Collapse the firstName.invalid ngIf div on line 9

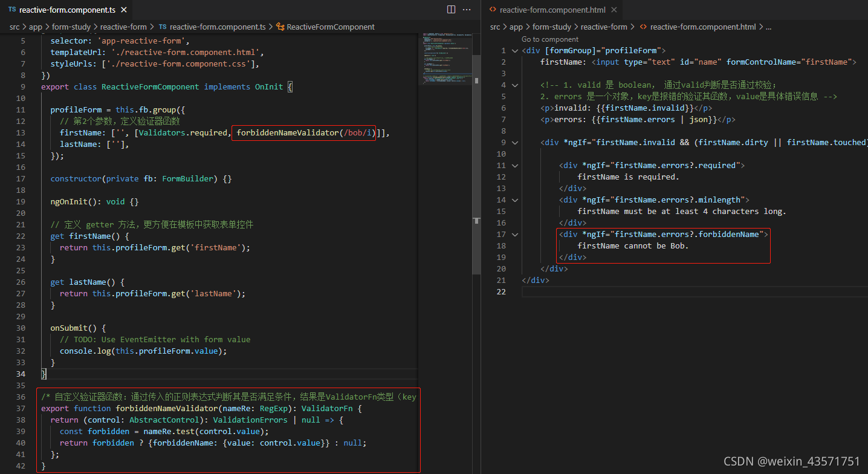point(515,143)
